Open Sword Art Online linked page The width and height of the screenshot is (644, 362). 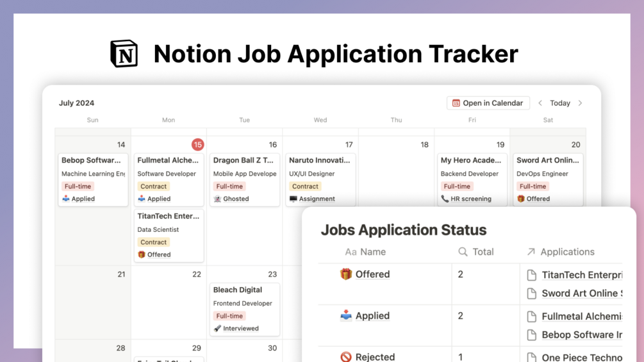pyautogui.click(x=582, y=293)
